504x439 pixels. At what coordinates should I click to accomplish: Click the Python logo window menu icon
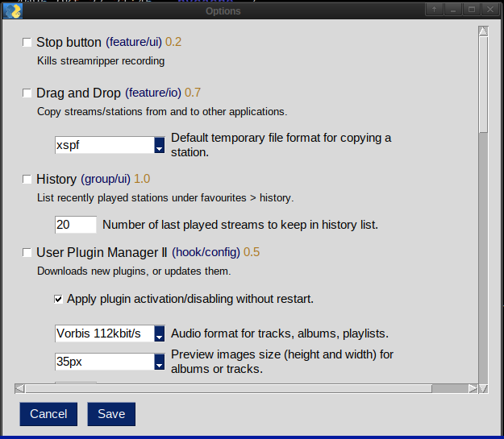point(12,9)
